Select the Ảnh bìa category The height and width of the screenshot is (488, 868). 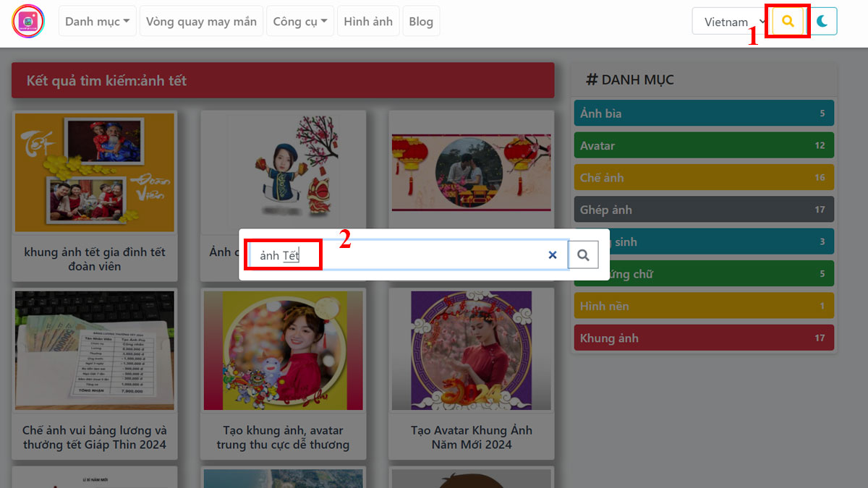[x=704, y=114]
